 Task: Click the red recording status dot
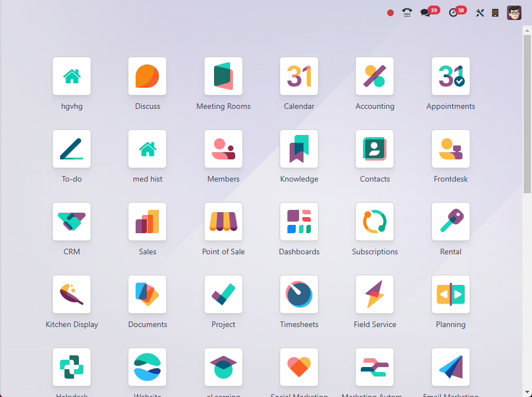[390, 13]
